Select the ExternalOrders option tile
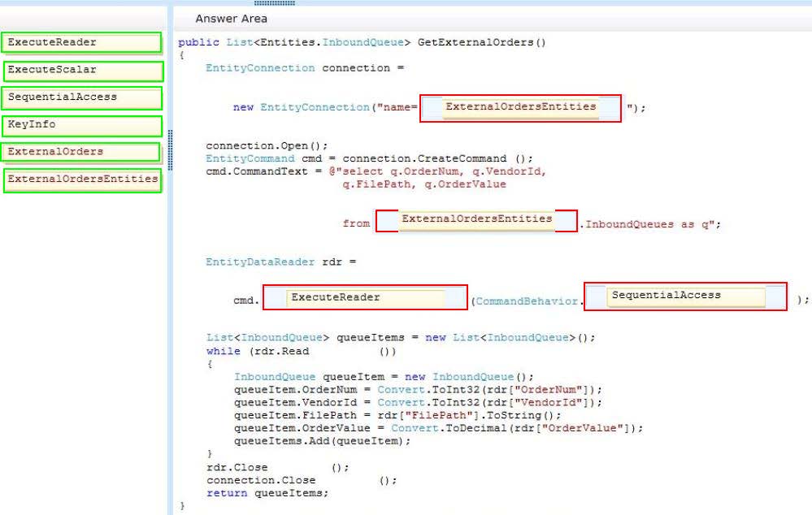 click(80, 152)
